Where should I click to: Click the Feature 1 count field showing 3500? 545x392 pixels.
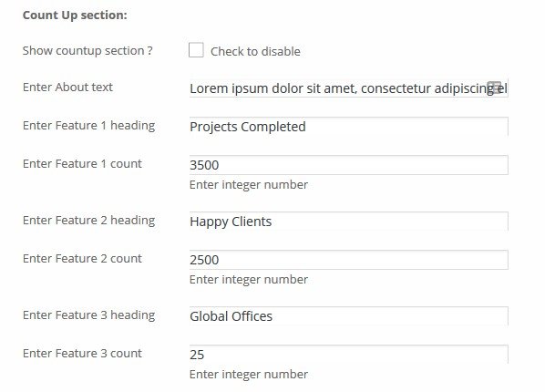349,165
